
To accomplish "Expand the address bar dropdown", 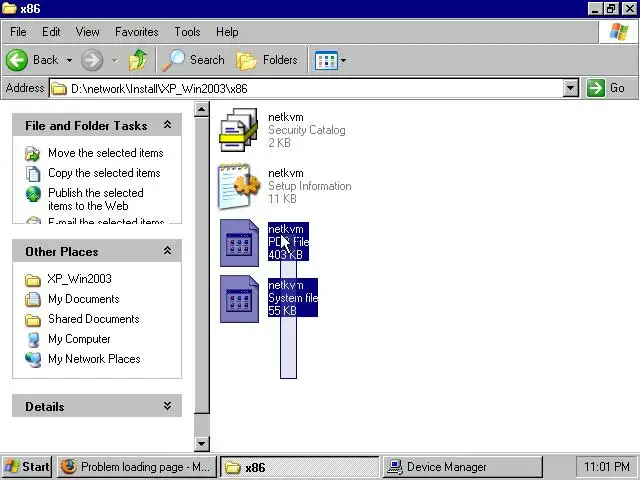I will tap(571, 88).
